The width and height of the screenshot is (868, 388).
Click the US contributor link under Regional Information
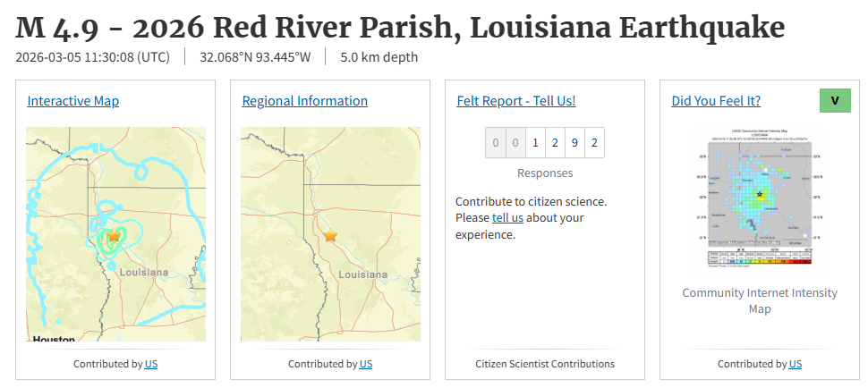(366, 364)
